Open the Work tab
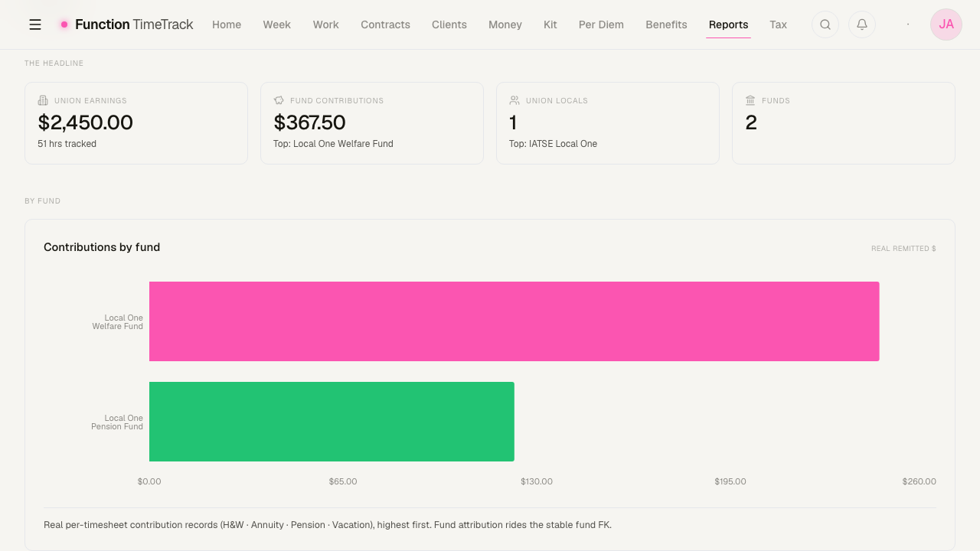 pos(326,24)
